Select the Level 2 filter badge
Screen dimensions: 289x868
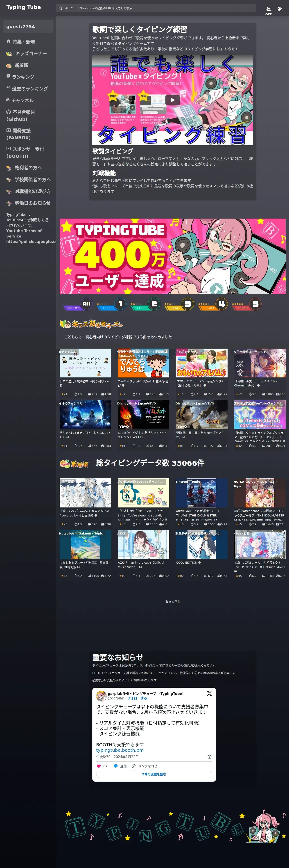coord(145,304)
